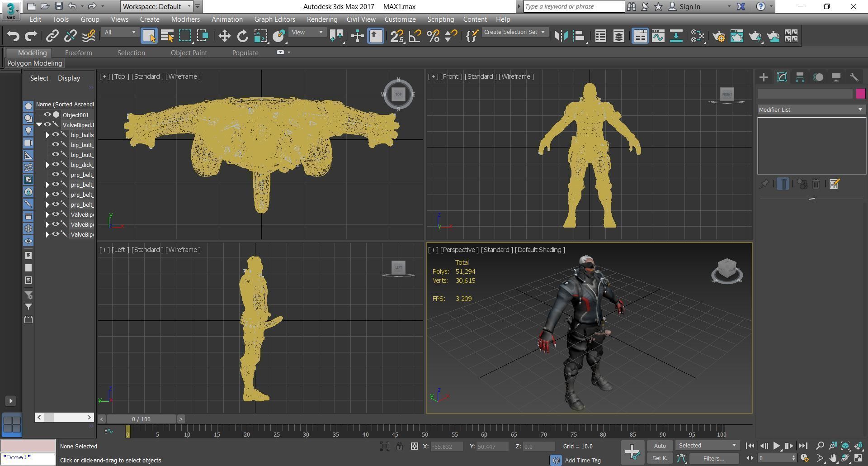Click the Polygon Modeling button
The height and width of the screenshot is (466, 868).
[x=35, y=63]
